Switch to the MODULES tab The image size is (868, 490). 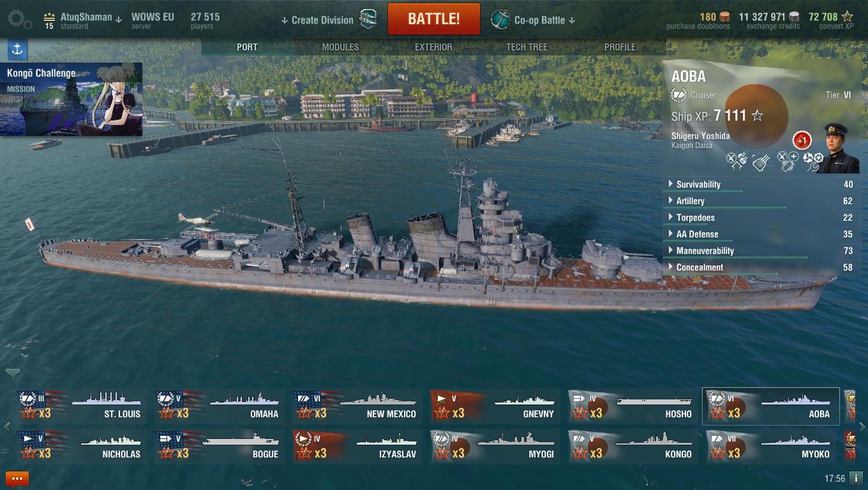click(340, 47)
